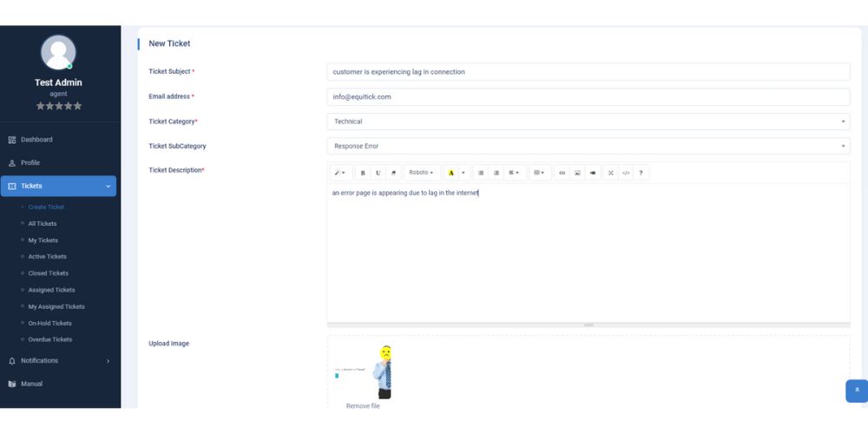
Task: Click the code view icon
Action: tap(626, 173)
